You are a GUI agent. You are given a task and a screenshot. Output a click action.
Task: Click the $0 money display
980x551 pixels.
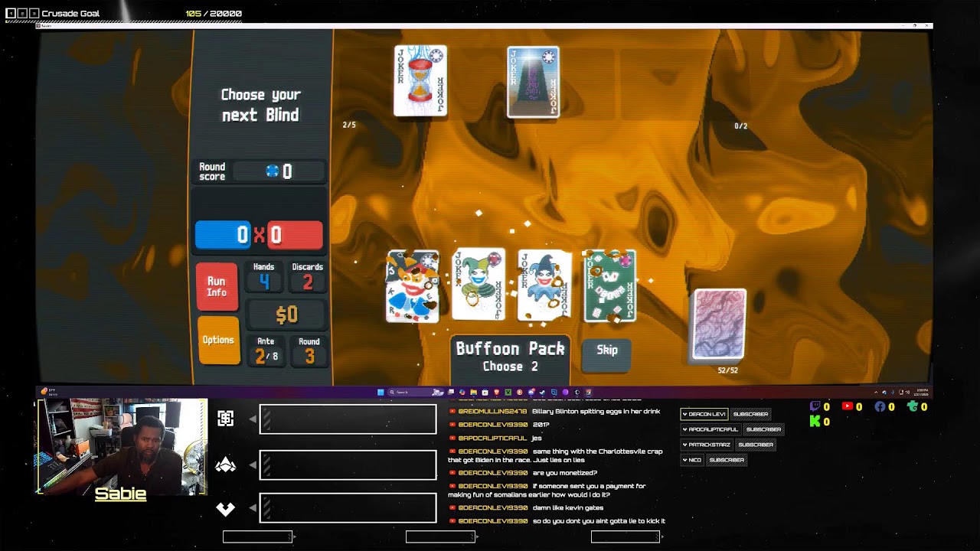pyautogui.click(x=286, y=315)
